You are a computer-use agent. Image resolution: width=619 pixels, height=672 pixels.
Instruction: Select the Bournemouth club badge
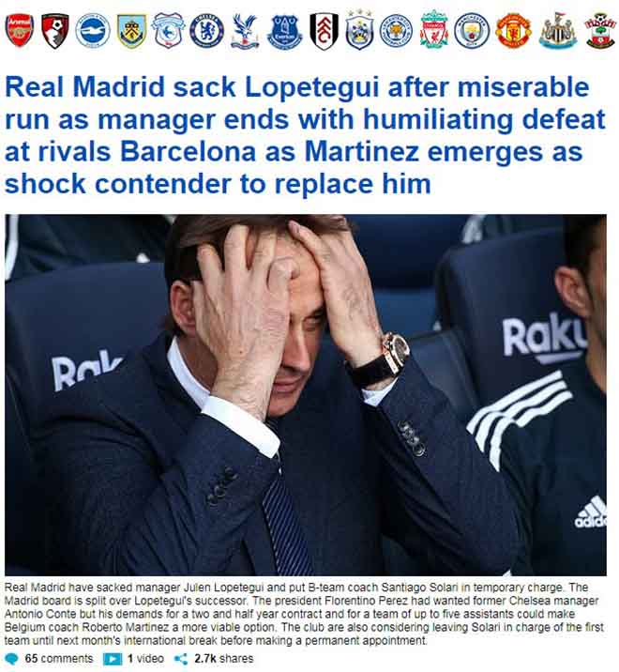click(55, 31)
